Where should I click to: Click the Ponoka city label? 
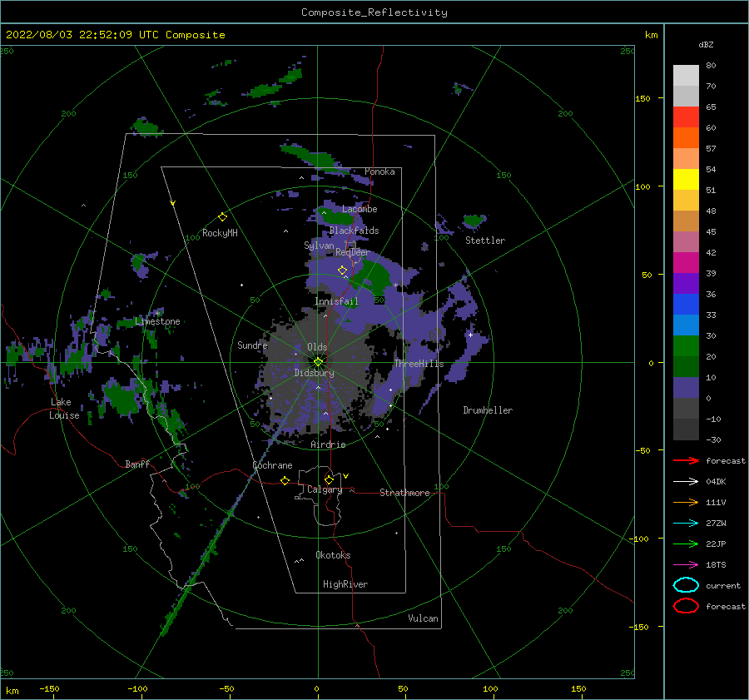tap(379, 171)
